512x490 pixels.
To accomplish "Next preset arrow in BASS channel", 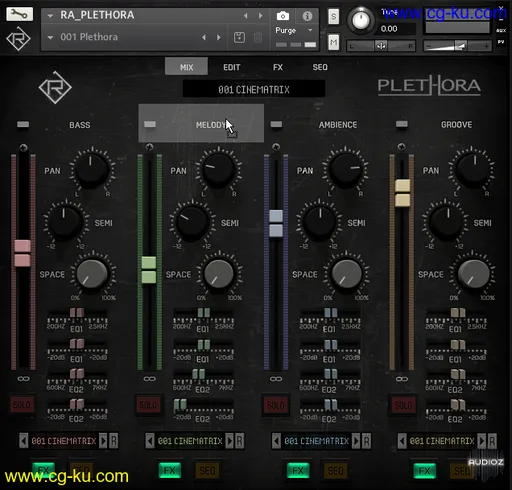I will 103,441.
